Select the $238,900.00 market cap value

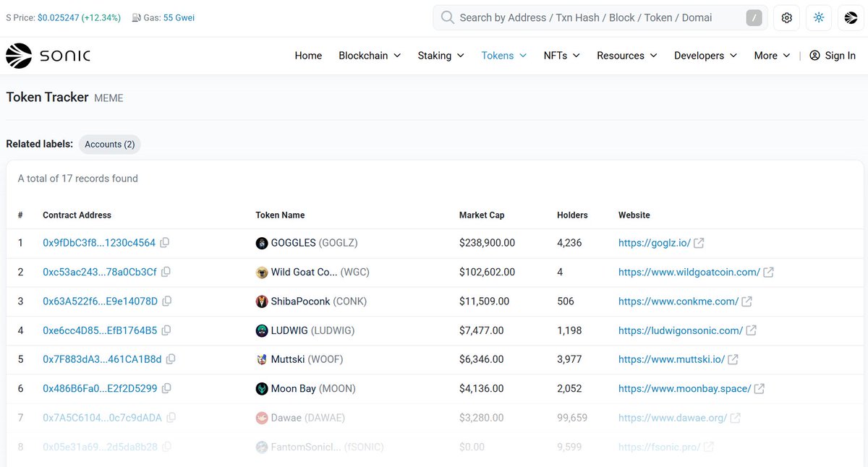tap(487, 243)
